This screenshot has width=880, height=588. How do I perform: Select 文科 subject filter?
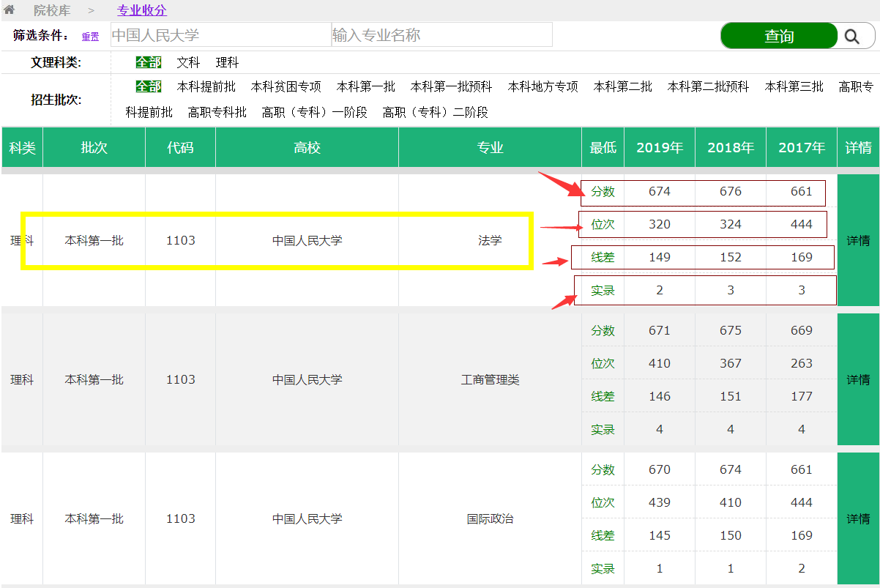[x=188, y=63]
